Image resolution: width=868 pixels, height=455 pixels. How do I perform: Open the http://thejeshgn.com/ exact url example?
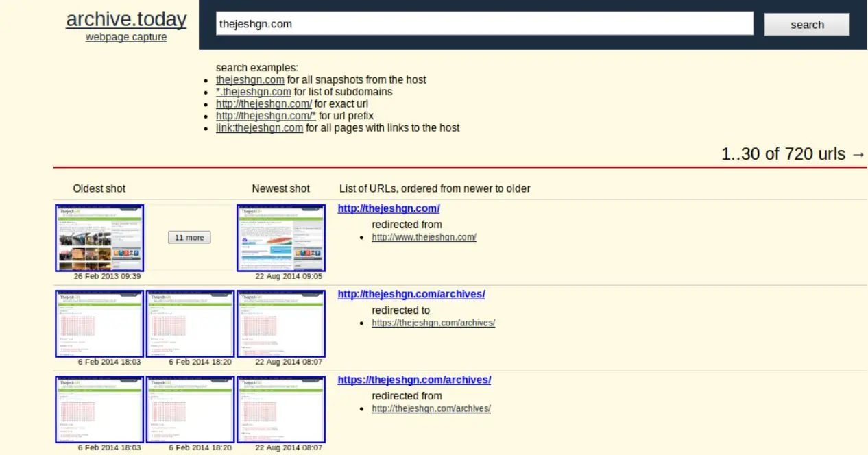(264, 103)
